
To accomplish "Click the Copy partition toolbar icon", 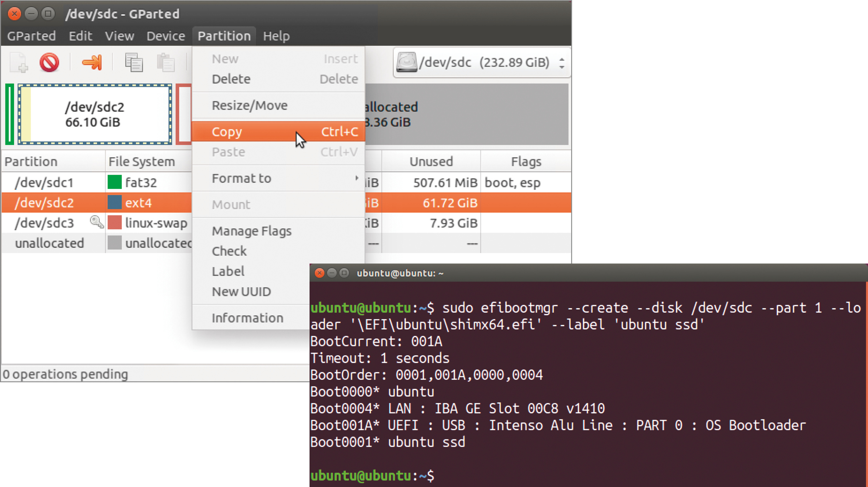I will click(x=134, y=62).
